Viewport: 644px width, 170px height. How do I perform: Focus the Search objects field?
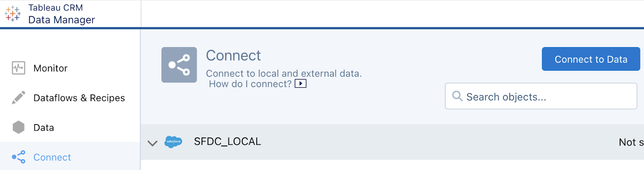tap(546, 97)
